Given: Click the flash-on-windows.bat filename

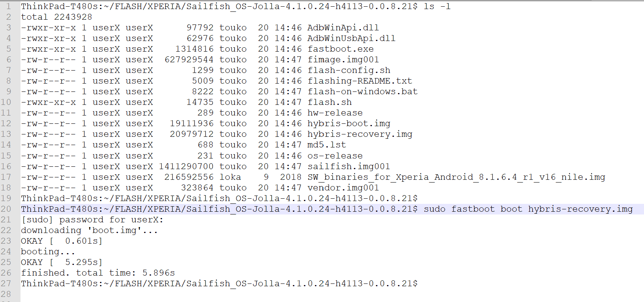Looking at the screenshot, I should (362, 91).
